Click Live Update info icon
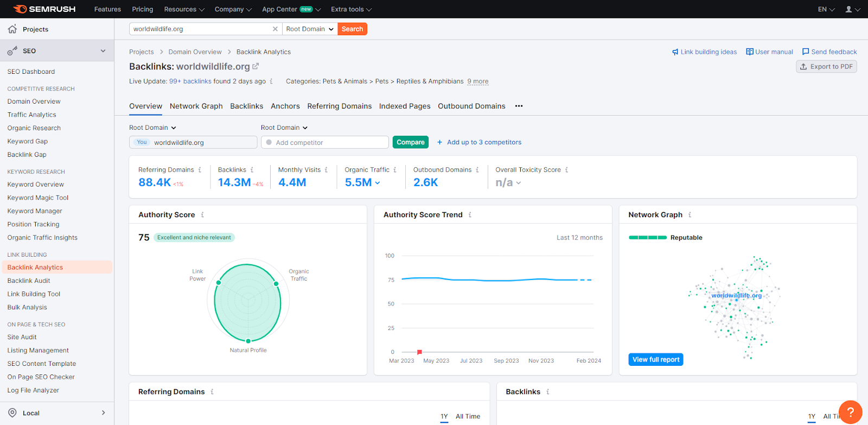The width and height of the screenshot is (868, 425). [271, 81]
